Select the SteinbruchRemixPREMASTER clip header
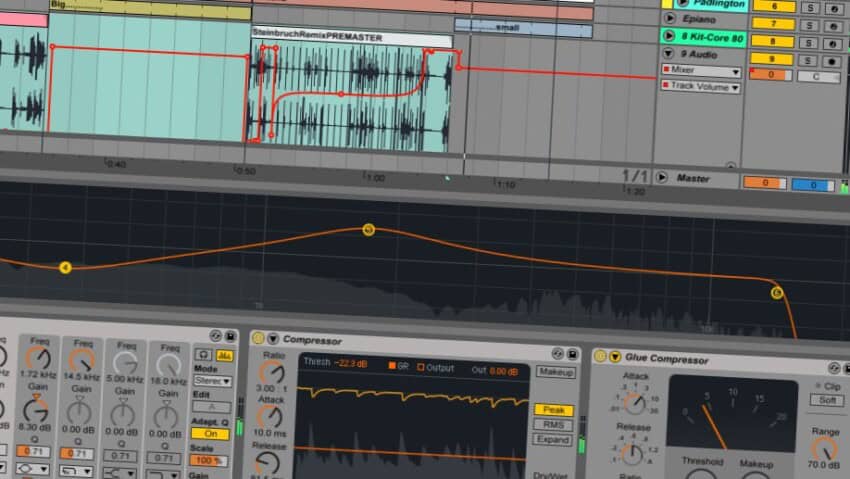 [352, 38]
